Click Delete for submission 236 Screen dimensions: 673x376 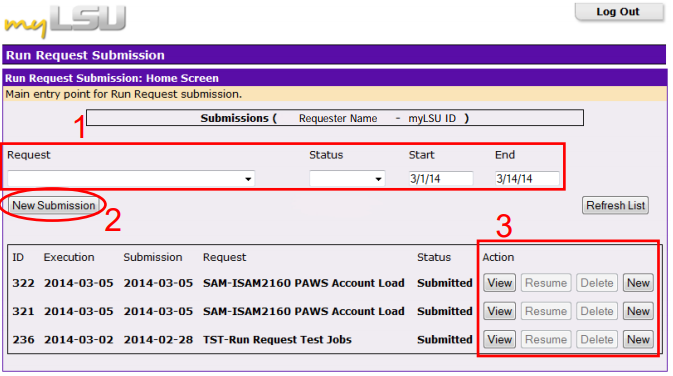point(597,340)
